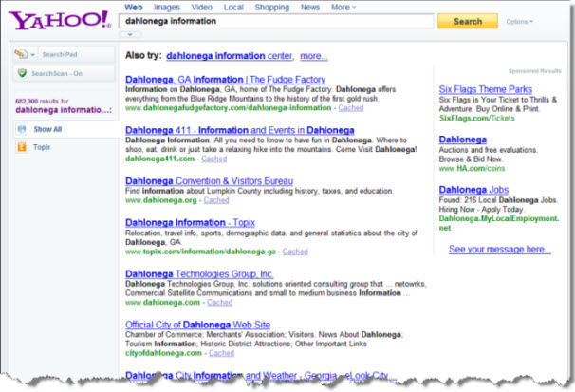Image resolution: width=575 pixels, height=392 pixels.
Task: Open the Dahlonega Jobs sponsored ad
Action: (473, 190)
